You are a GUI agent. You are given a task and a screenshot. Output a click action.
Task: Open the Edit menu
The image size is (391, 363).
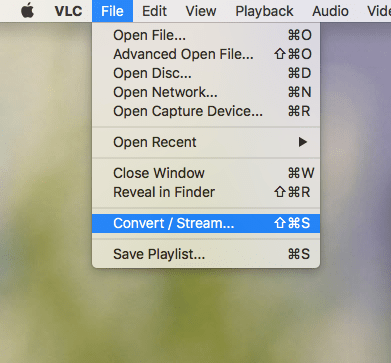154,11
